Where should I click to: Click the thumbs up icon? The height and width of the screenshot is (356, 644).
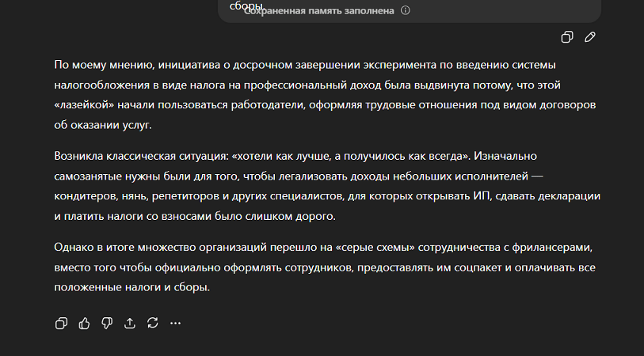point(84,323)
